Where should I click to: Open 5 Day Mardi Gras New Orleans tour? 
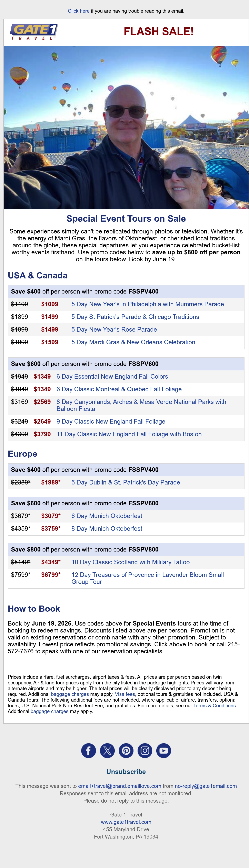133,342
